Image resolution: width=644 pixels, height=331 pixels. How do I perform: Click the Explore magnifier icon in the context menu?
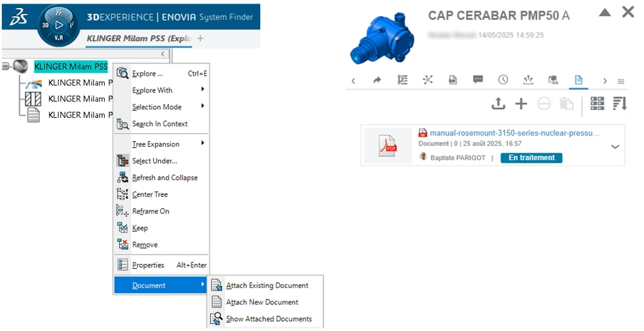pyautogui.click(x=122, y=74)
